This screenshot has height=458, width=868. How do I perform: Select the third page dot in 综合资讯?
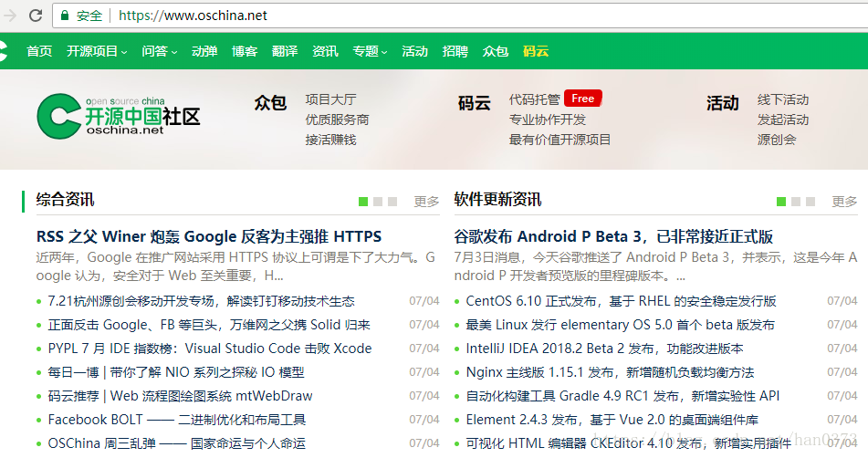coord(392,202)
